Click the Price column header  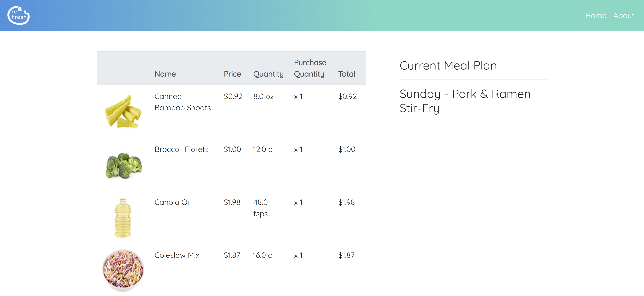(x=232, y=74)
